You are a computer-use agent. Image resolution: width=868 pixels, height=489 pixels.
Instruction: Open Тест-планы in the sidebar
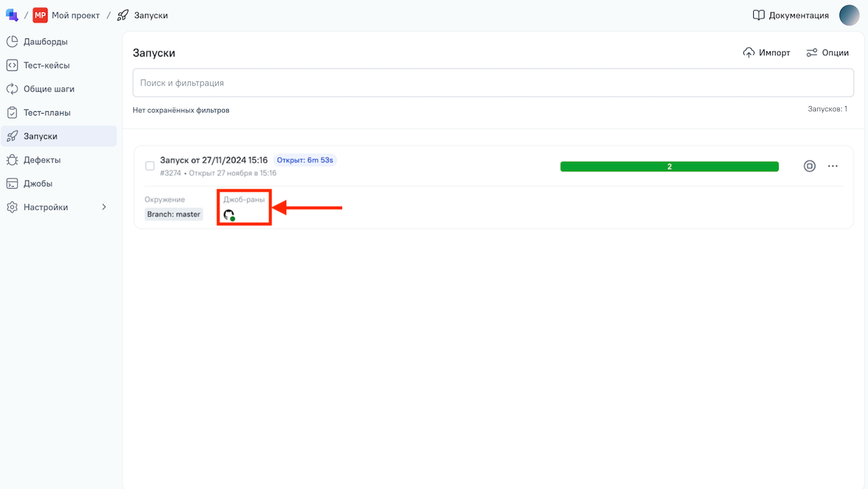46,112
